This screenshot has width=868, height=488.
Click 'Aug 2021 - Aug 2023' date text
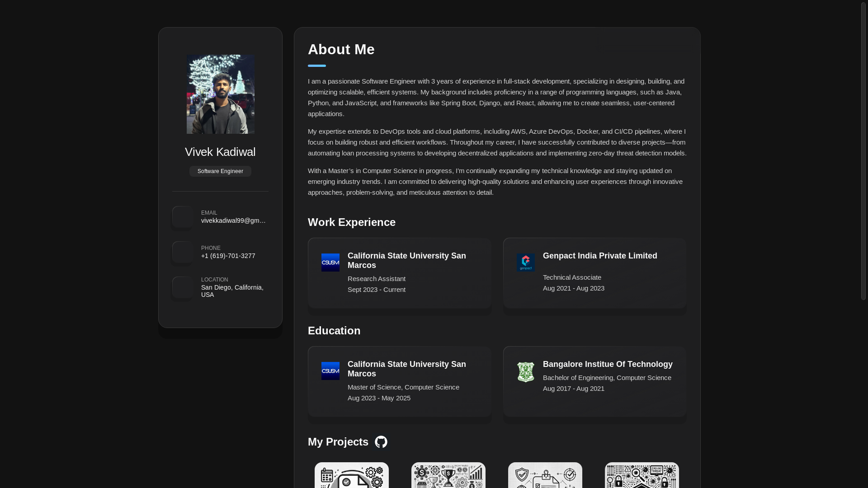pos(574,288)
